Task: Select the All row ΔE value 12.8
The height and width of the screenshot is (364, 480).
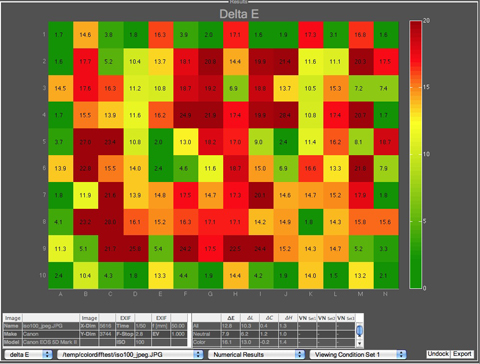Action: click(x=231, y=326)
